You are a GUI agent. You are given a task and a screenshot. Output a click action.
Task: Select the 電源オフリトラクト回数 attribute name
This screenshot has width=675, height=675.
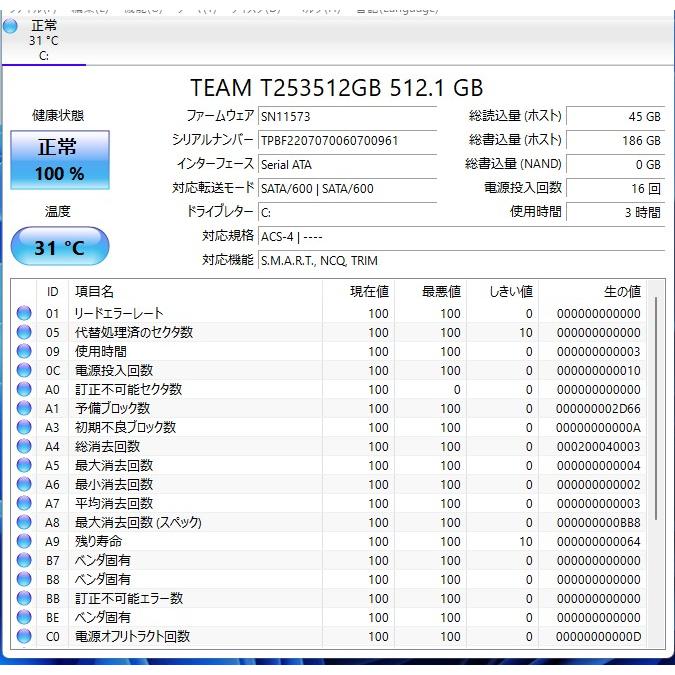click(x=133, y=636)
